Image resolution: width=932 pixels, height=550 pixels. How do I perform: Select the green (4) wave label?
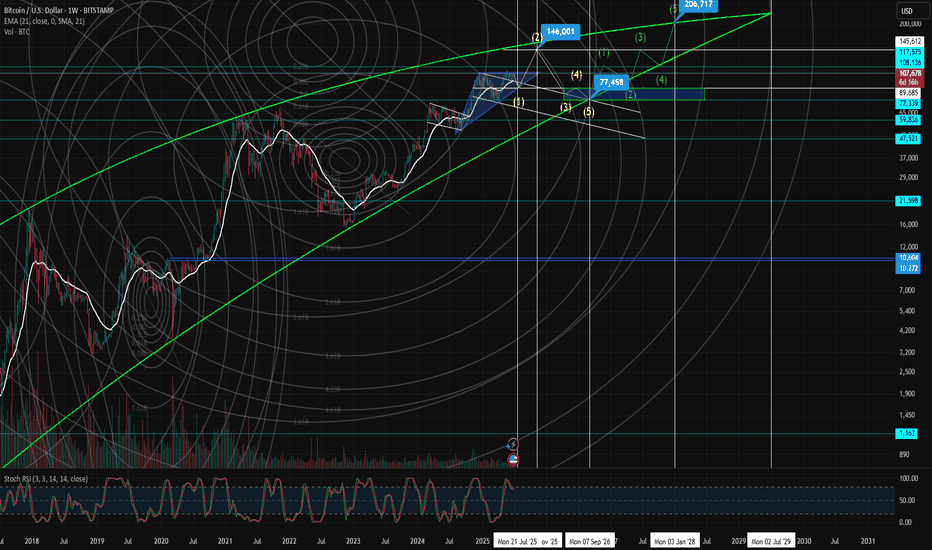pos(662,80)
